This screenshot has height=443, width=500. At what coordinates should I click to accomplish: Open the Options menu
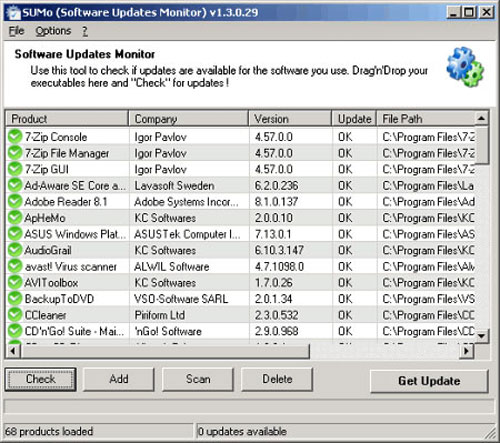coord(53,31)
